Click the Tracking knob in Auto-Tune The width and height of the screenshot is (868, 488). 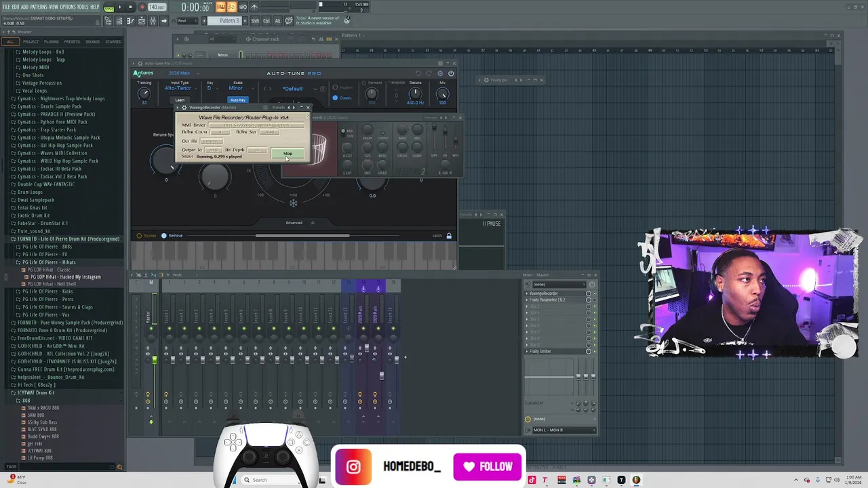[144, 93]
